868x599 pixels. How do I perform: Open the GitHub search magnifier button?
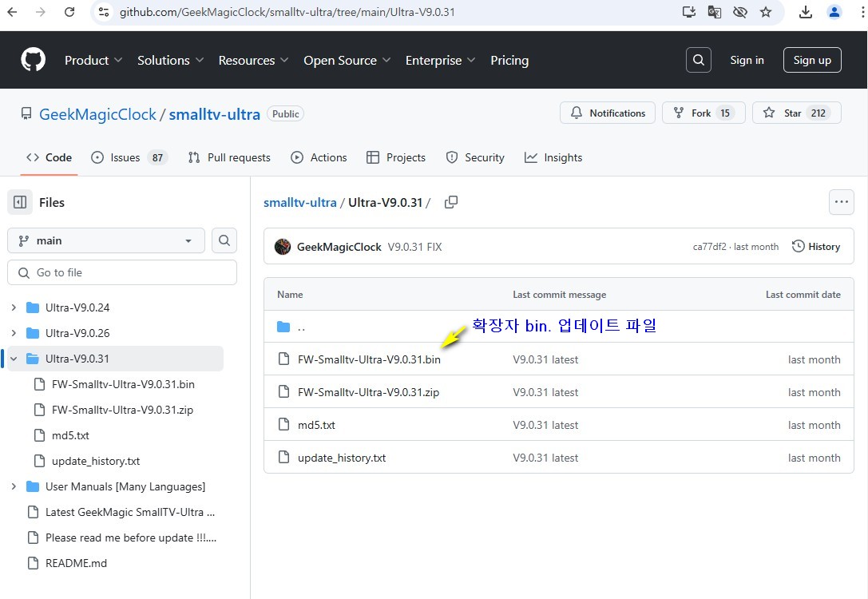pyautogui.click(x=699, y=60)
